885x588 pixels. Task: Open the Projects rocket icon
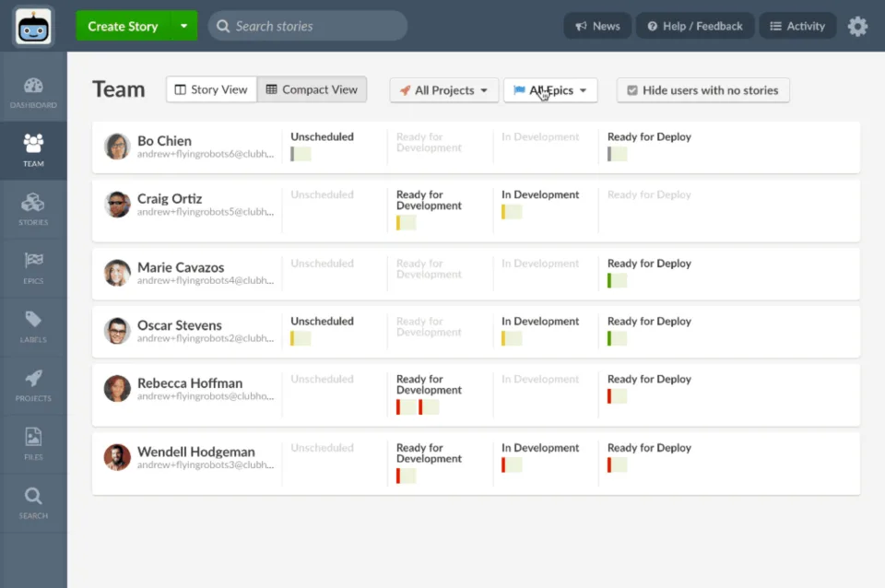coord(33,386)
